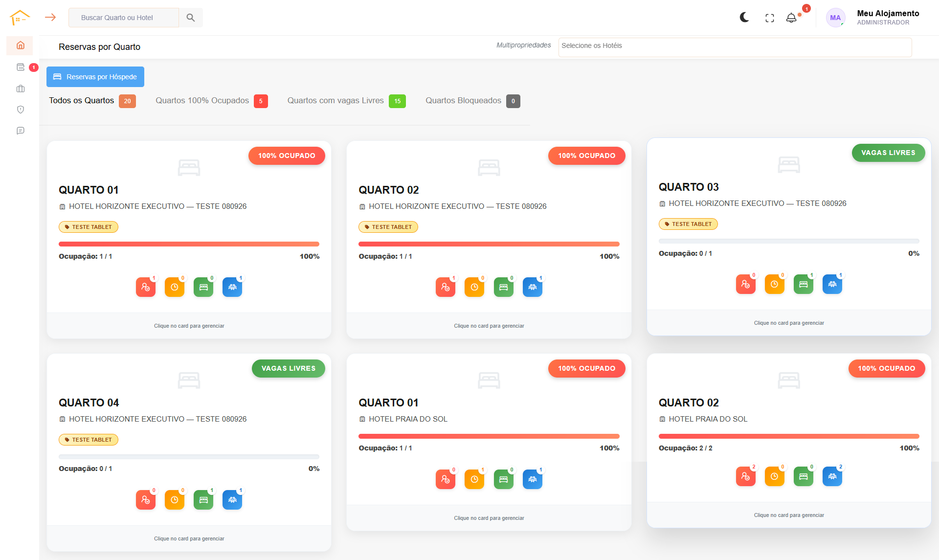Click 'Clique no card para gerenciar' under Quarto 03
The image size is (939, 560).
coord(789,323)
